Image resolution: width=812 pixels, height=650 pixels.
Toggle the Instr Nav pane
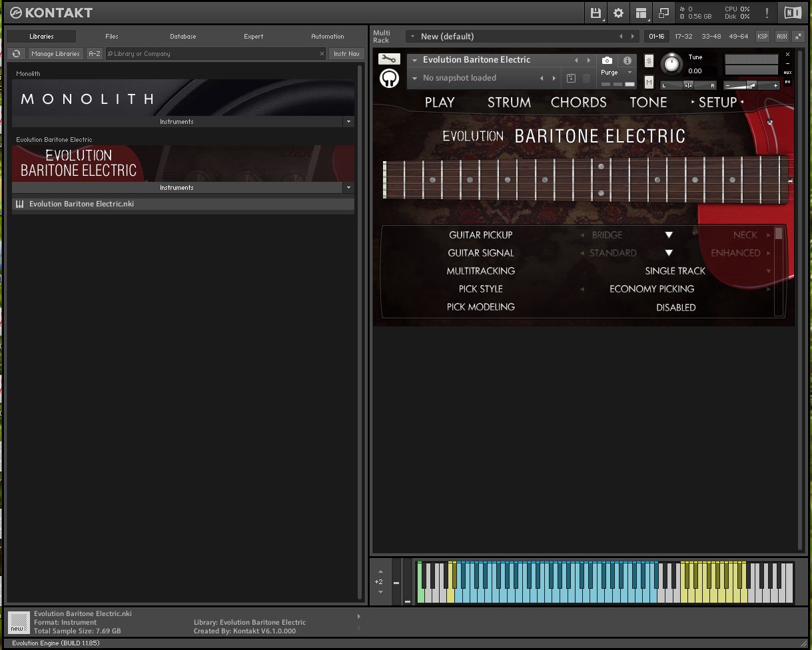346,53
